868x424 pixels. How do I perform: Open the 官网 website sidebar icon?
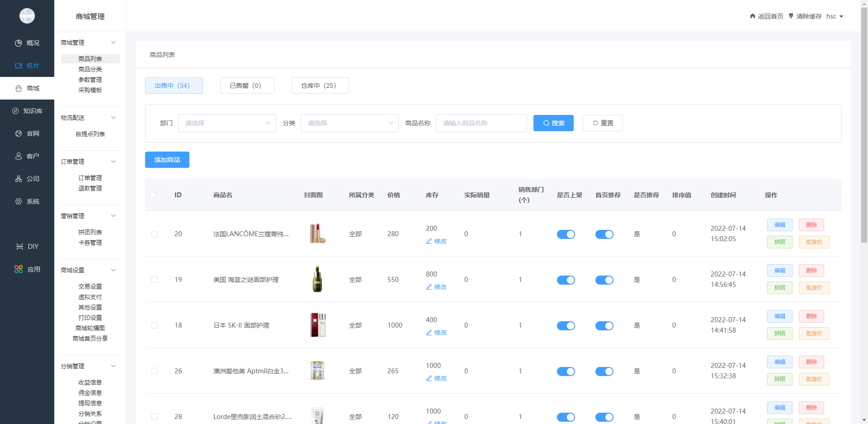tap(19, 133)
